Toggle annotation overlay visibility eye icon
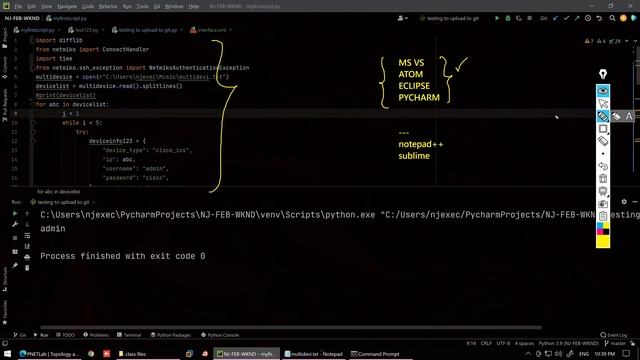Viewport: 640px width, 360px height. coord(603,91)
